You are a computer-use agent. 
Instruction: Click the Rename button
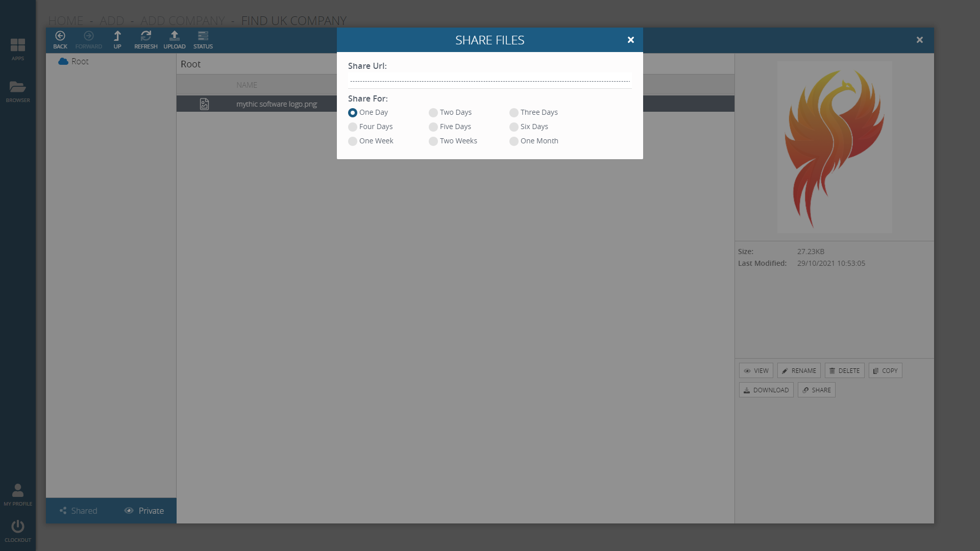(x=799, y=371)
